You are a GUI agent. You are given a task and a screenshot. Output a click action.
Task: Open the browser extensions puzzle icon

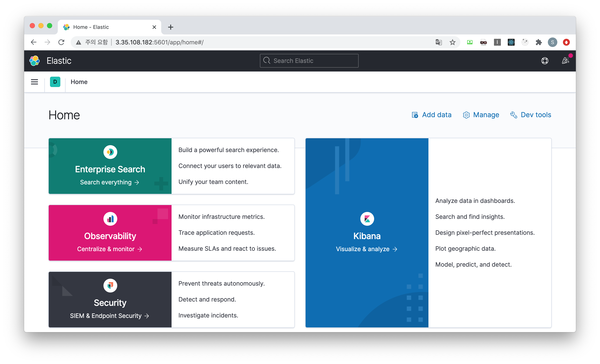[x=539, y=42]
